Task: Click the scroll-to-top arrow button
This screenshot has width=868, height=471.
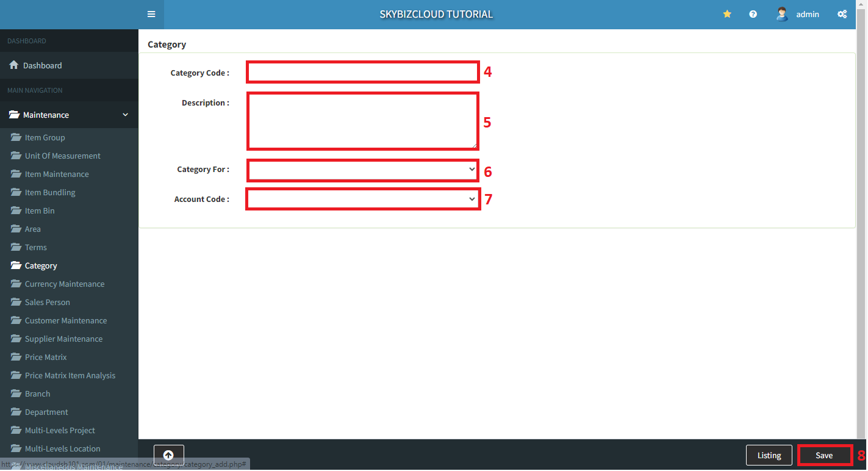Action: point(168,455)
